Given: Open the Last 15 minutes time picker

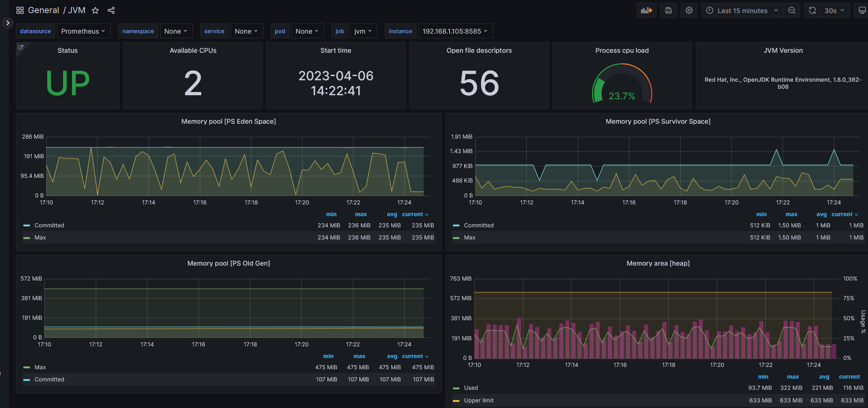Looking at the screenshot, I should (x=742, y=10).
